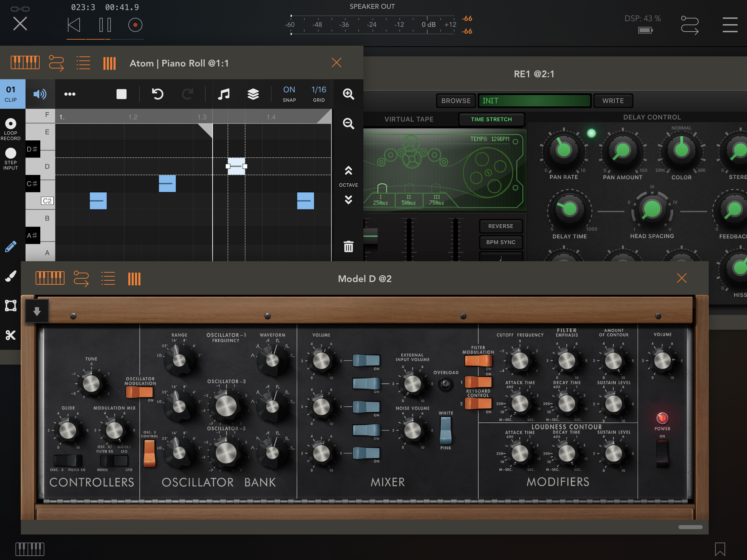The image size is (747, 560).
Task: Close the Atom Piano Roll window
Action: coord(336,62)
